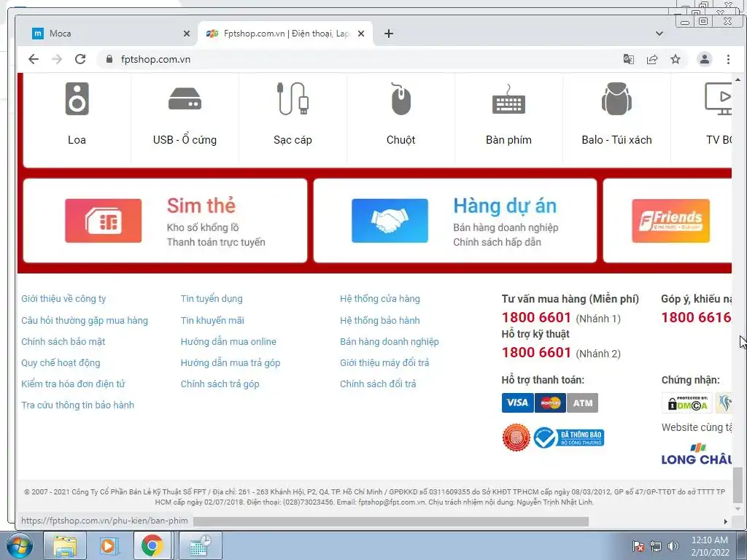
Task: Open Tin tuyển dụng link
Action: 212,298
